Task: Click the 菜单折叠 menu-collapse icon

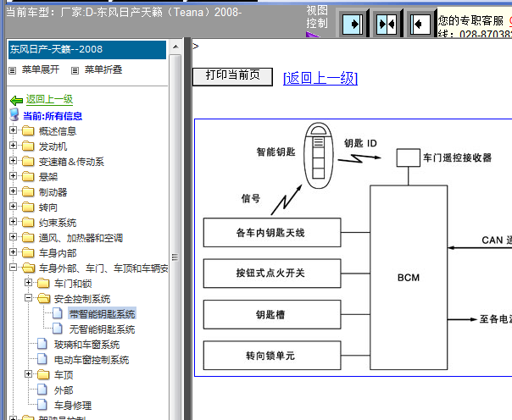Action: pyautogui.click(x=75, y=70)
